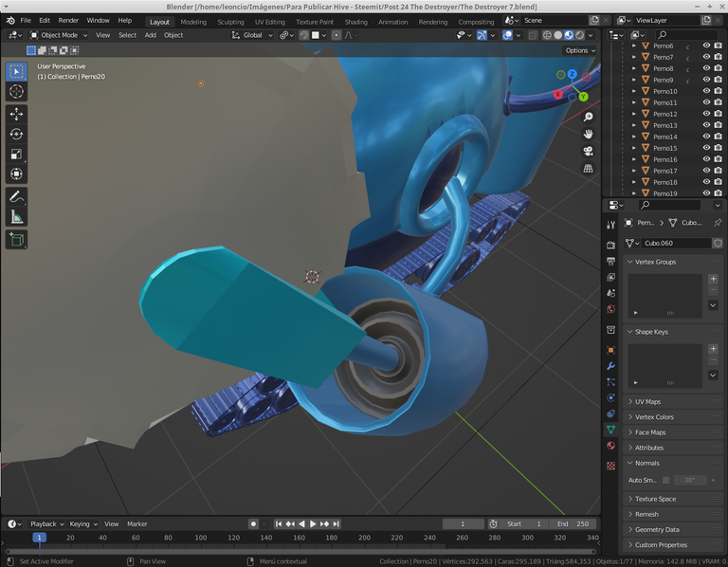Pick the Rotate tool
Screen dimensions: 728x567
[16, 135]
